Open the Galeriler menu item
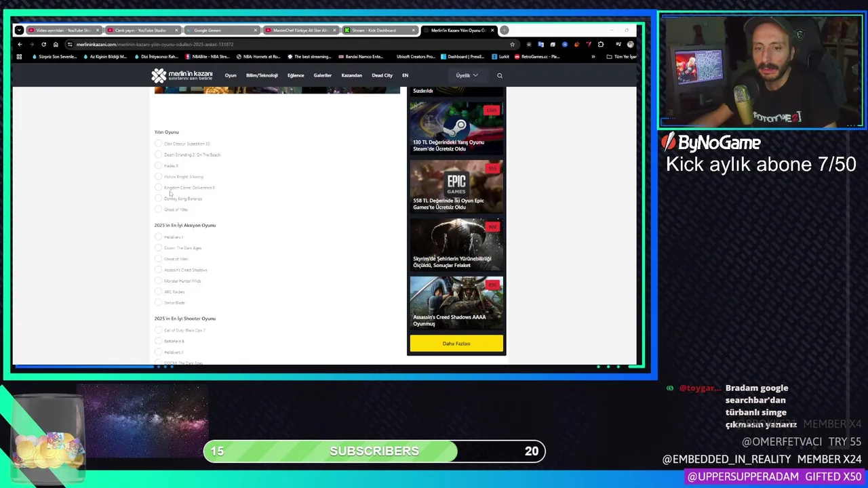Viewport: 868px width, 488px height. (323, 75)
